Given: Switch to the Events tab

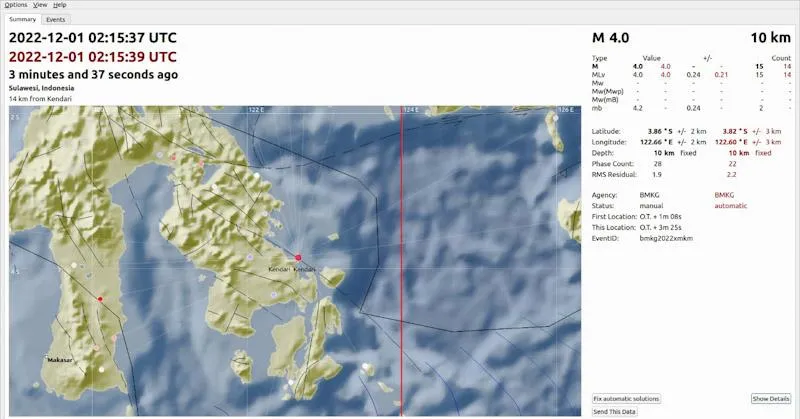Looking at the screenshot, I should [x=56, y=19].
